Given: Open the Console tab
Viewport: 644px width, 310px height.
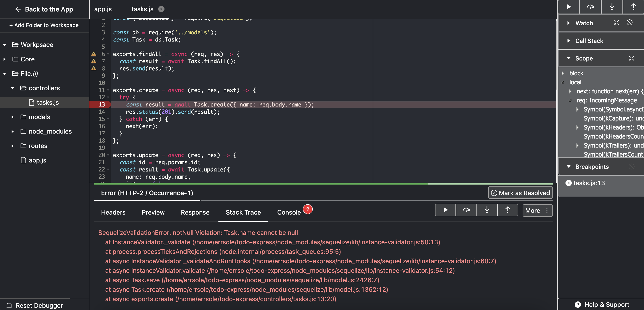Looking at the screenshot, I should click(x=289, y=212).
